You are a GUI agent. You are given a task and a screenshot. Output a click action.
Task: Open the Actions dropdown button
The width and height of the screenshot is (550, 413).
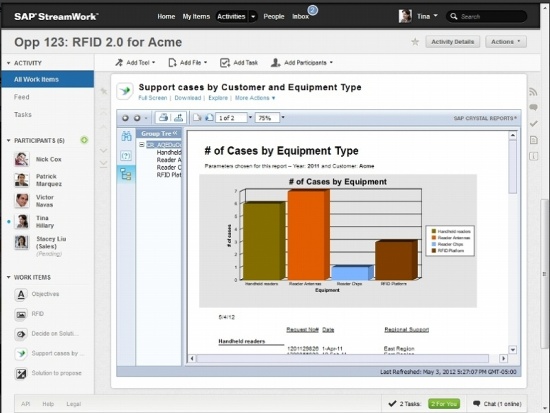506,42
